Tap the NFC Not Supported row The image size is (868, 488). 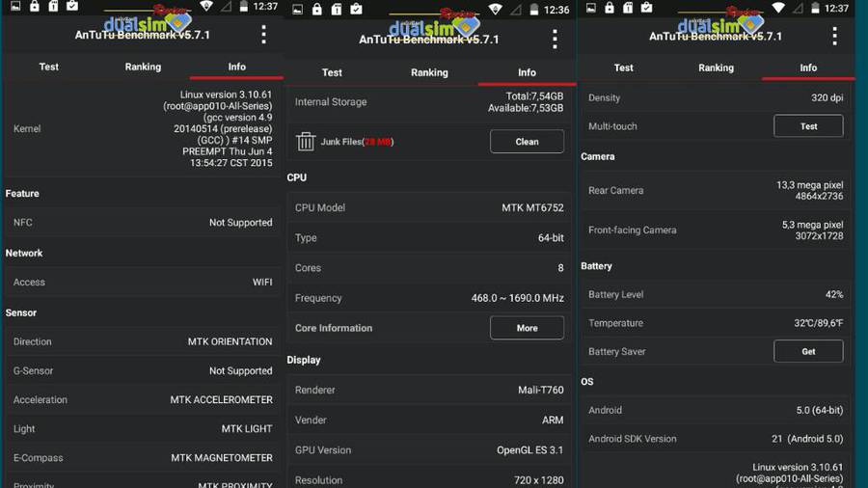143,223
